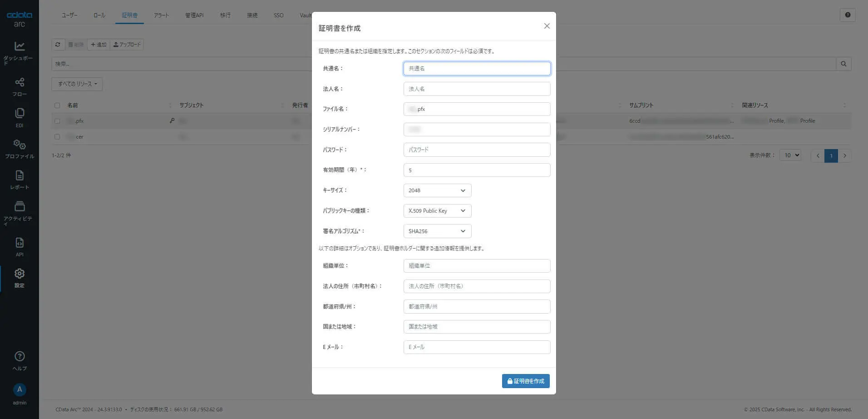The height and width of the screenshot is (419, 868).
Task: Close the 証明書を作成 dialog
Action: pos(547,26)
